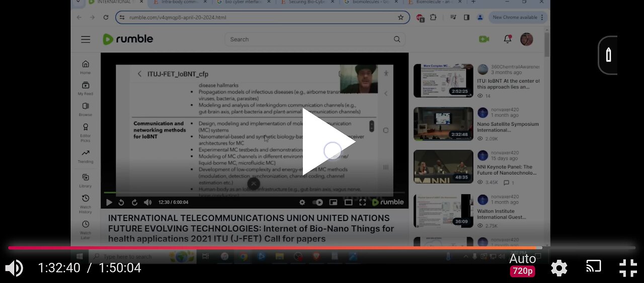
Task: Open the Chrome tab search chevron
Action: pyautogui.click(x=78, y=2)
